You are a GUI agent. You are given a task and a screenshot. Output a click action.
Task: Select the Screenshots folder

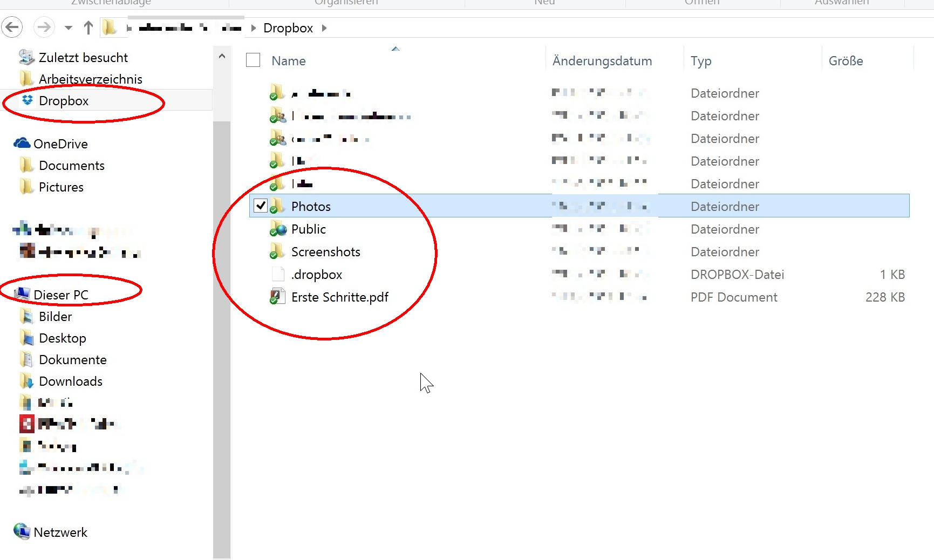point(325,252)
